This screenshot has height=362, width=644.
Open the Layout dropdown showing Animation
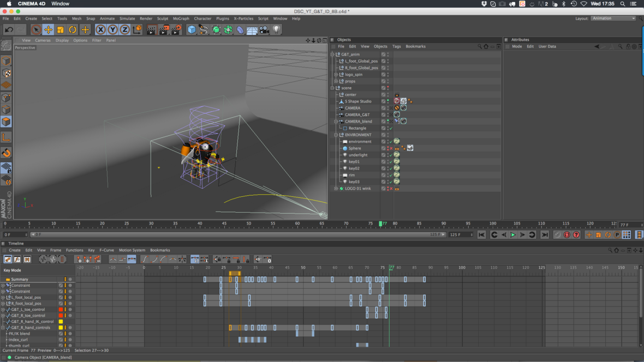[613, 19]
